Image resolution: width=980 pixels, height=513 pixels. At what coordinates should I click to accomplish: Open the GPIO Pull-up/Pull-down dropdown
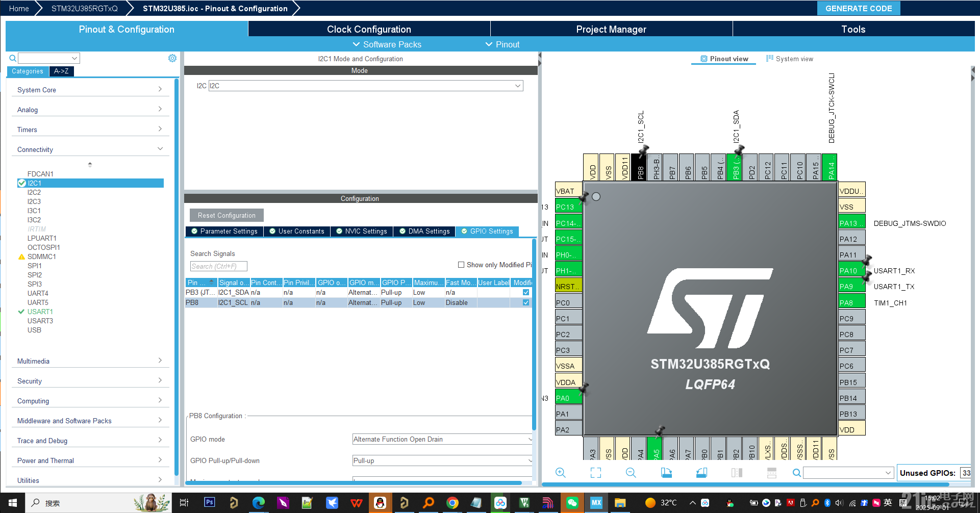443,460
